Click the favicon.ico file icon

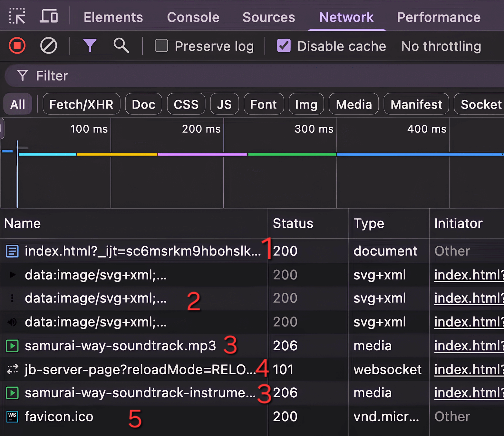click(12, 417)
